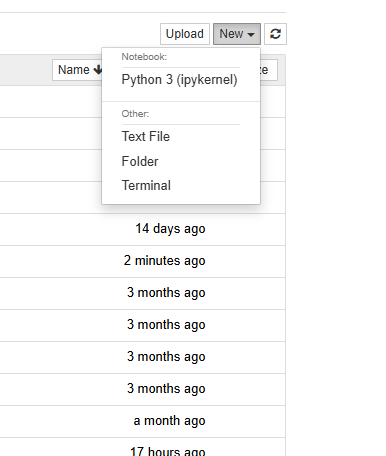This screenshot has width=386, height=456.
Task: Click the Notebook: section header
Action: tap(144, 57)
